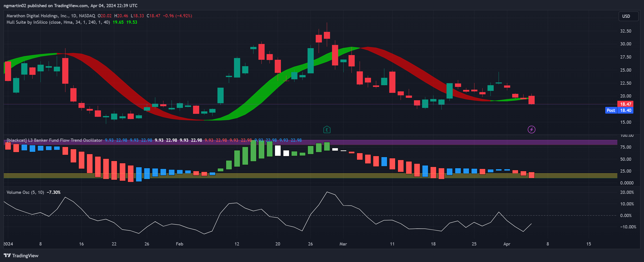Click the 0.00% Volume Osc axis label
Viewport: 644px width, 262px height.
[626, 216]
